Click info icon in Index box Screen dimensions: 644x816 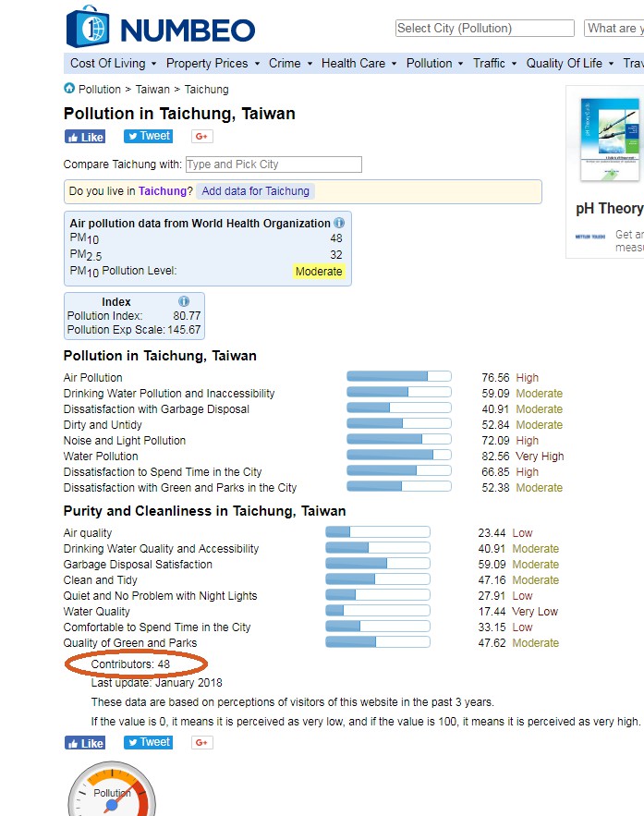(183, 301)
